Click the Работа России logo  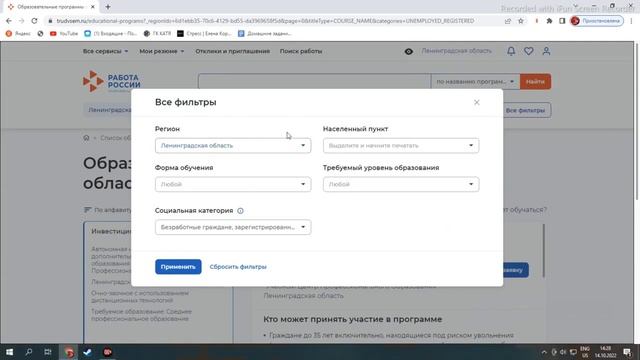pos(111,81)
